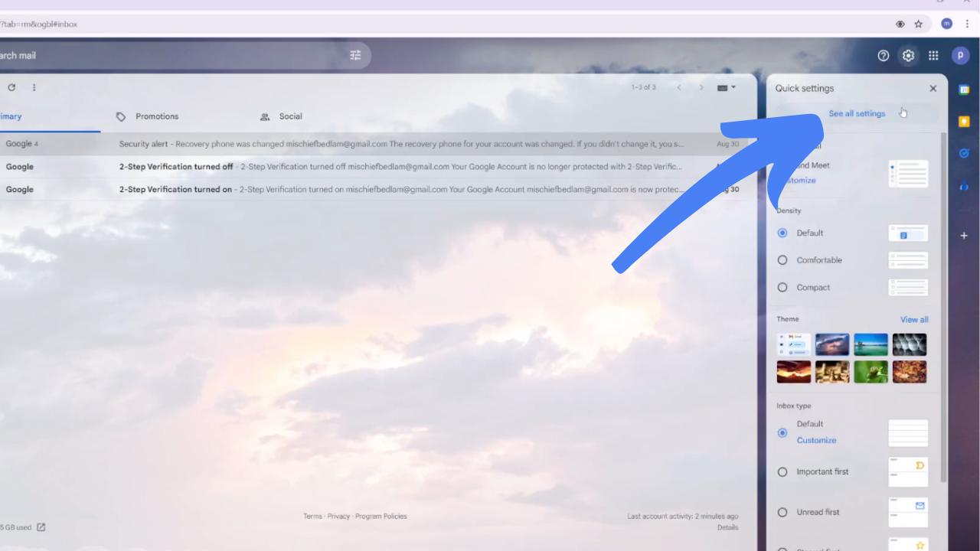
Task: Choose the chess pieces theme thumbnail
Action: point(832,372)
